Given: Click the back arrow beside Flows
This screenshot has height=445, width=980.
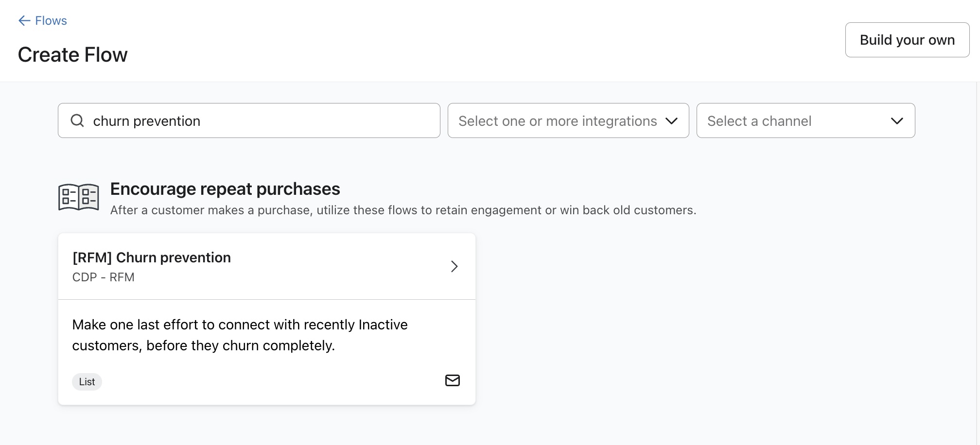Looking at the screenshot, I should pos(24,20).
